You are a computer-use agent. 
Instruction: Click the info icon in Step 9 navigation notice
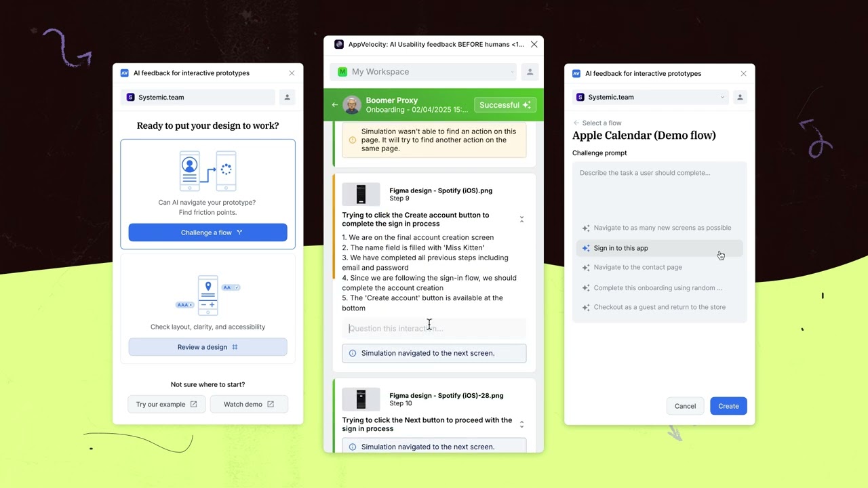353,353
